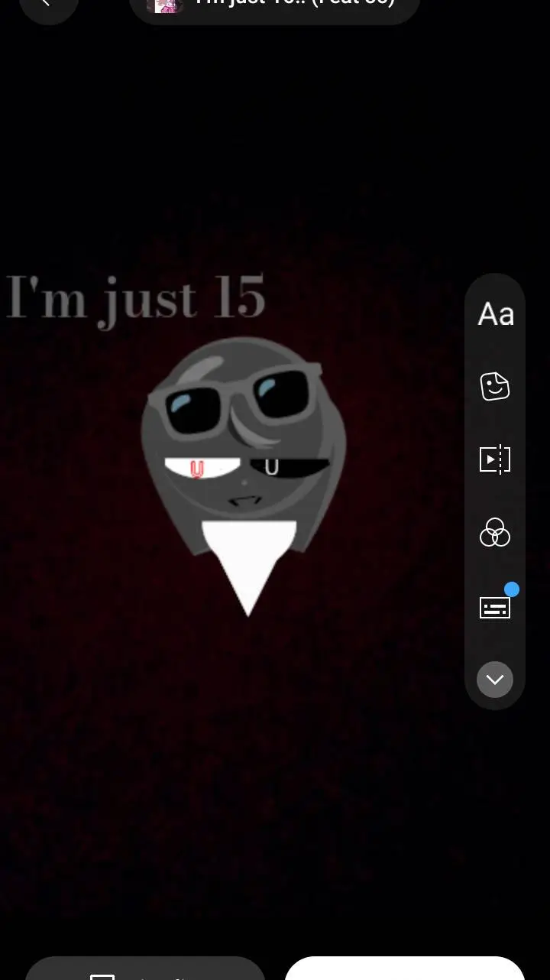Click the red U on the white eye
550x980 pixels.
[x=197, y=469]
